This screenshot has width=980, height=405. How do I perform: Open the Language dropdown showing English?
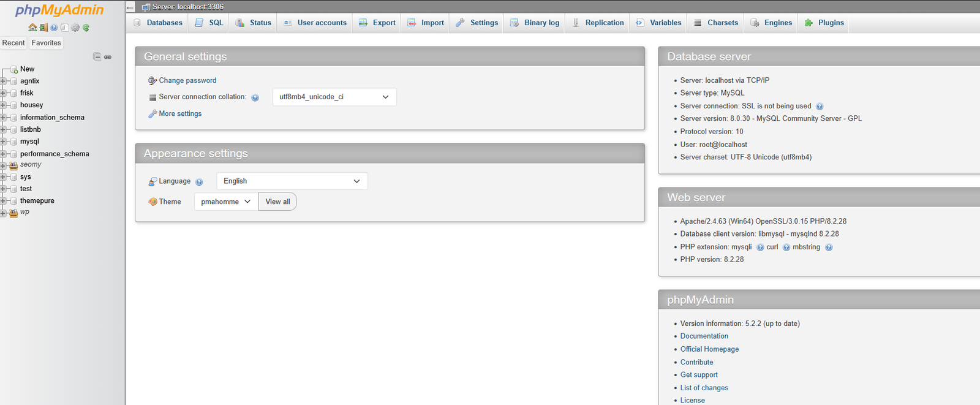pyautogui.click(x=292, y=181)
